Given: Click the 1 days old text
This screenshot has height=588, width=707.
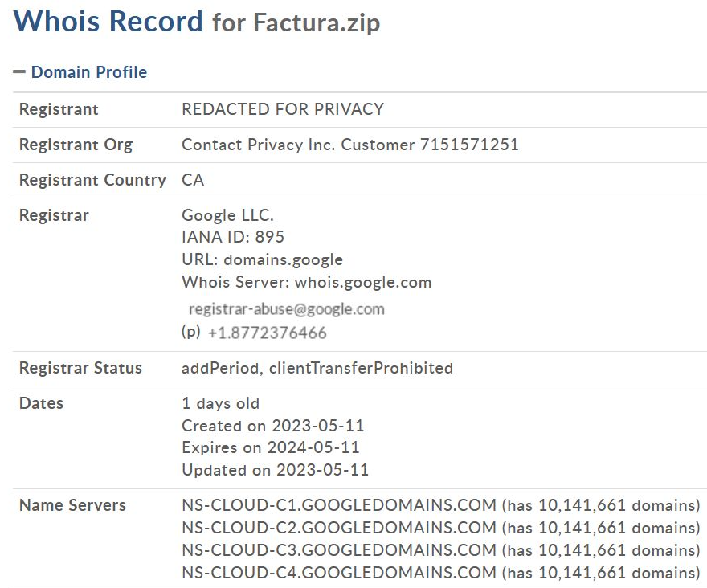Looking at the screenshot, I should coord(220,403).
